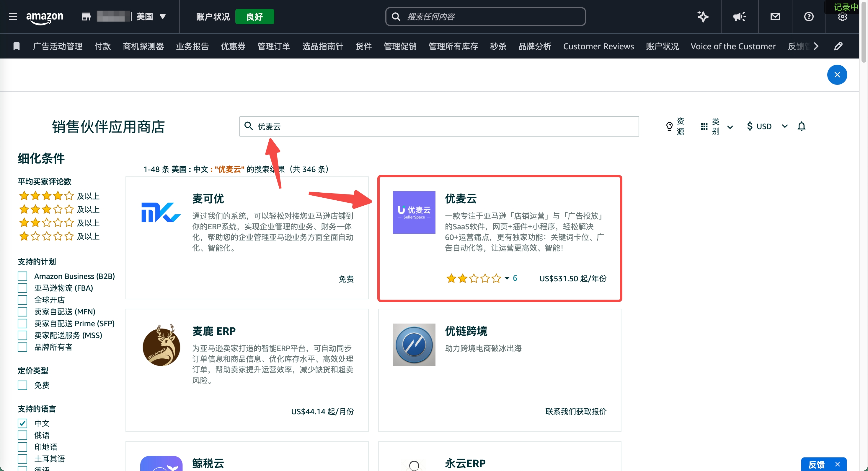Check 印地语 language filter
The height and width of the screenshot is (471, 868).
coord(22,447)
